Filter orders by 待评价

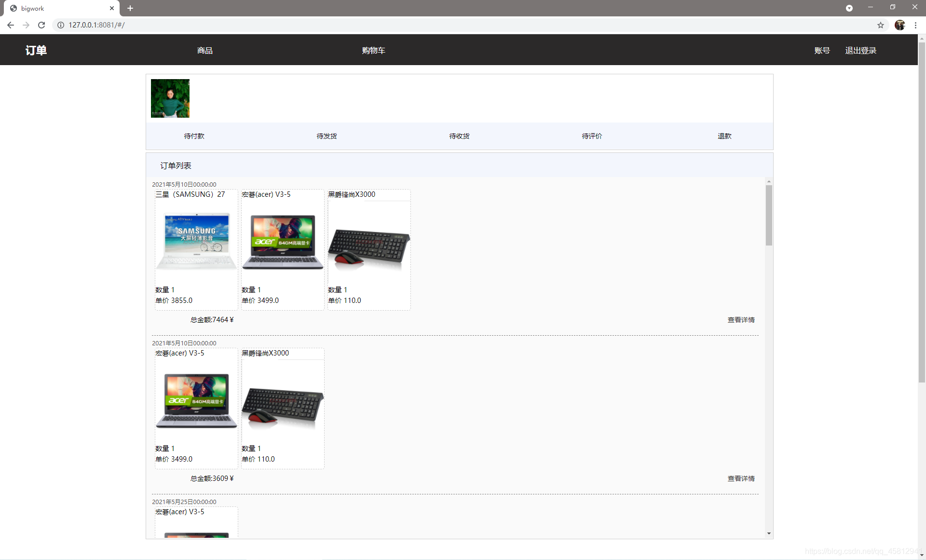point(592,136)
